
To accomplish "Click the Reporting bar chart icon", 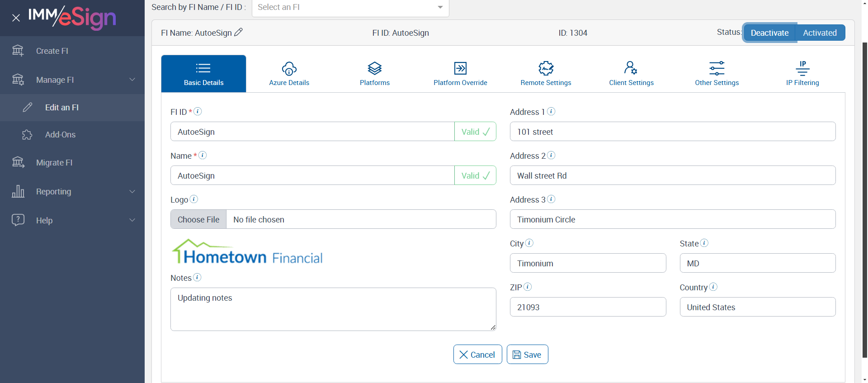I will click(x=18, y=191).
